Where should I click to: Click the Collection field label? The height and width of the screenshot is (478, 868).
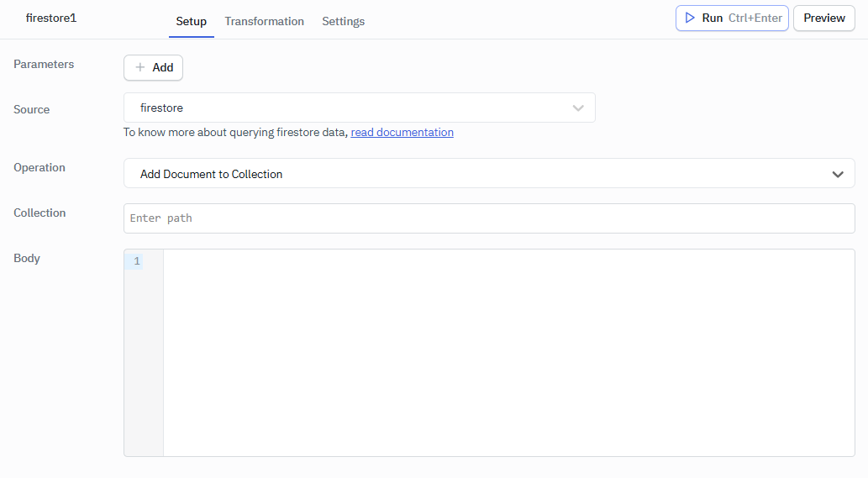(39, 213)
